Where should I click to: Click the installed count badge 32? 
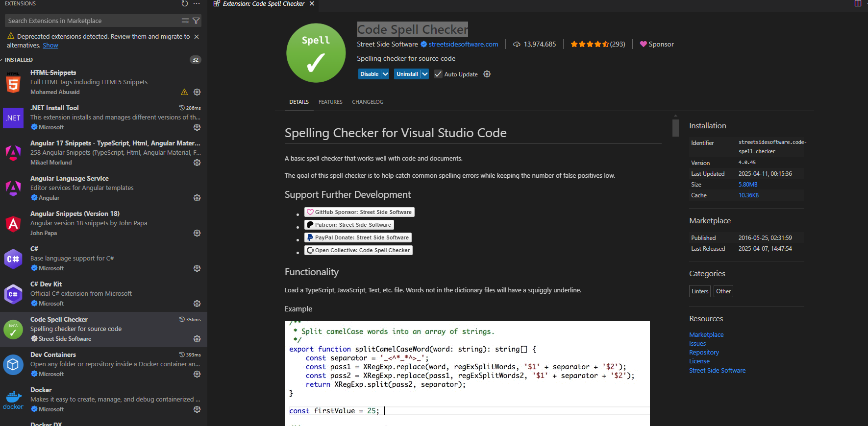click(x=196, y=60)
